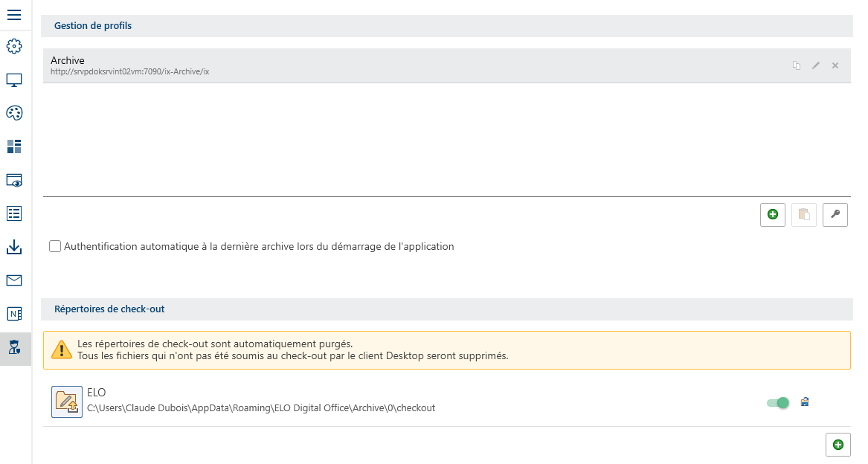868x464 pixels.
Task: Open the download arrow sidebar icon
Action: [14, 247]
